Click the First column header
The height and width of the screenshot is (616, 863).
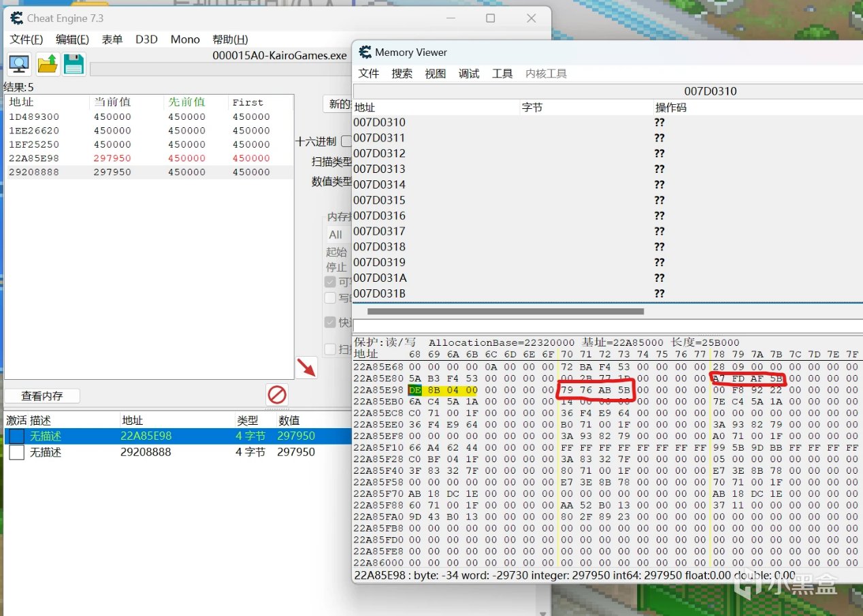coord(260,102)
